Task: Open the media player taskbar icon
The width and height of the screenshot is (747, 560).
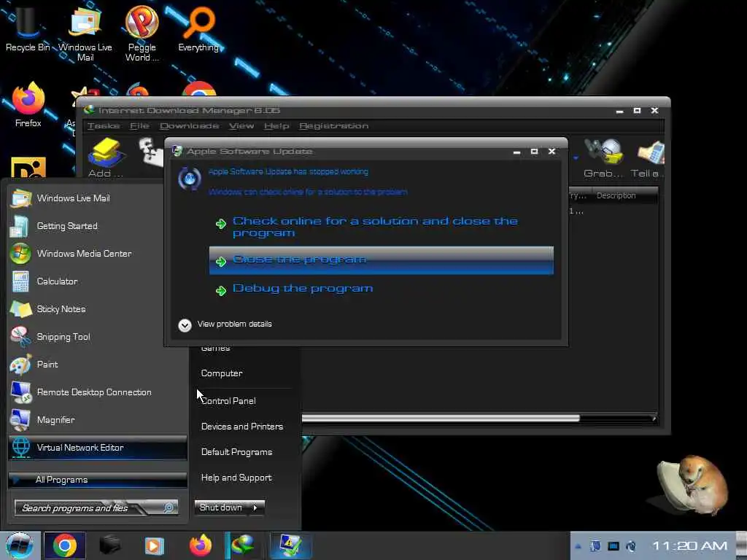Action: click(154, 545)
